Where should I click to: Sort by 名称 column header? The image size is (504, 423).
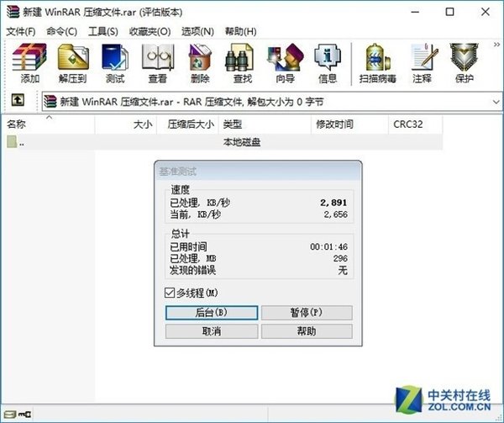(50, 124)
